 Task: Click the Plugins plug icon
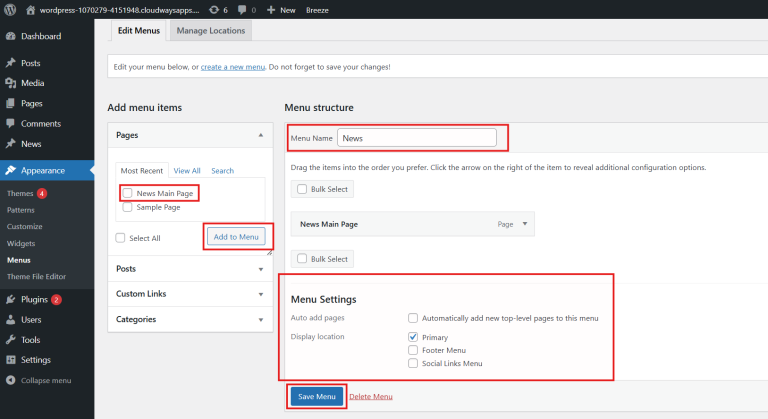(x=10, y=299)
